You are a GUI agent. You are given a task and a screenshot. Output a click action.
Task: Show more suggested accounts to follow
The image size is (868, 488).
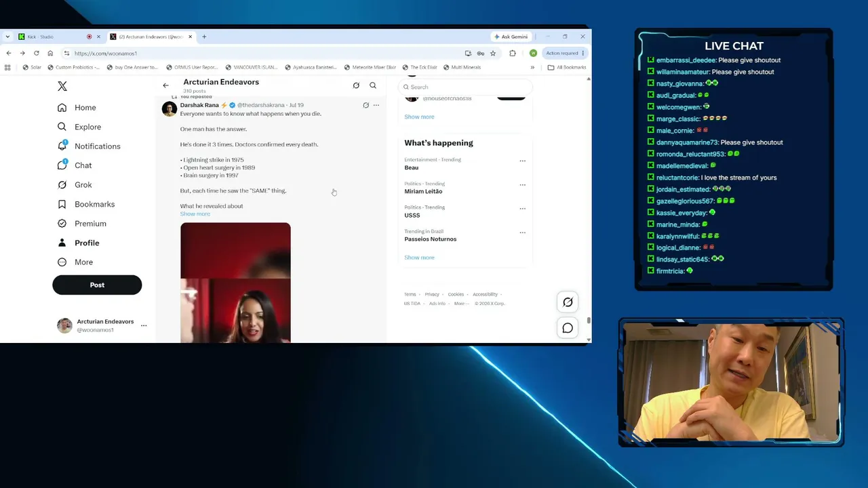[x=419, y=117]
